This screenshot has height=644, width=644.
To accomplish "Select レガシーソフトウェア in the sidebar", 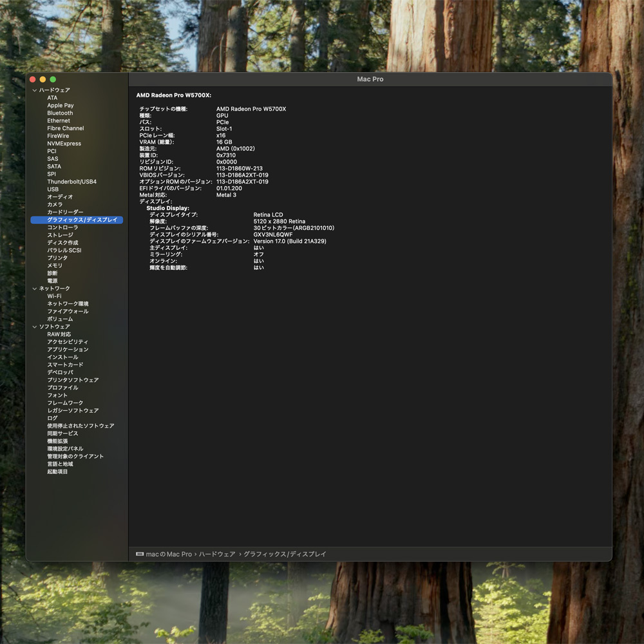I will pyautogui.click(x=73, y=411).
